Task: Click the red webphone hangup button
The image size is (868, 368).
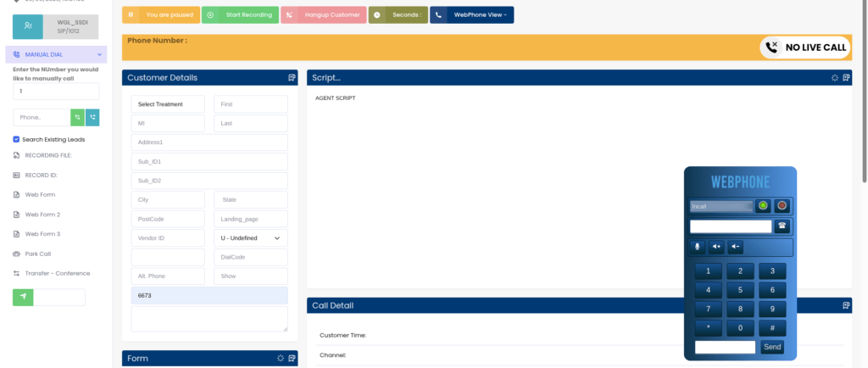Action: 782,206
